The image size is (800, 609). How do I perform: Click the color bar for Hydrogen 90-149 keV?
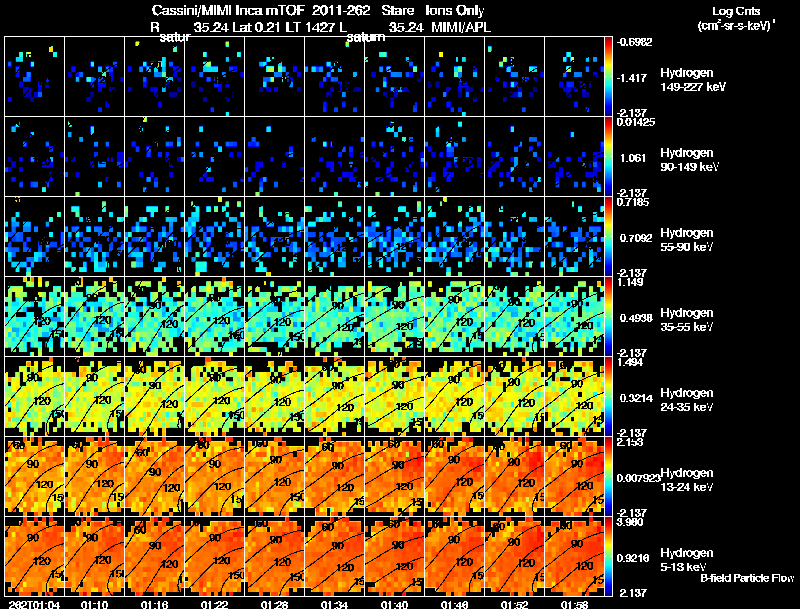pos(612,156)
